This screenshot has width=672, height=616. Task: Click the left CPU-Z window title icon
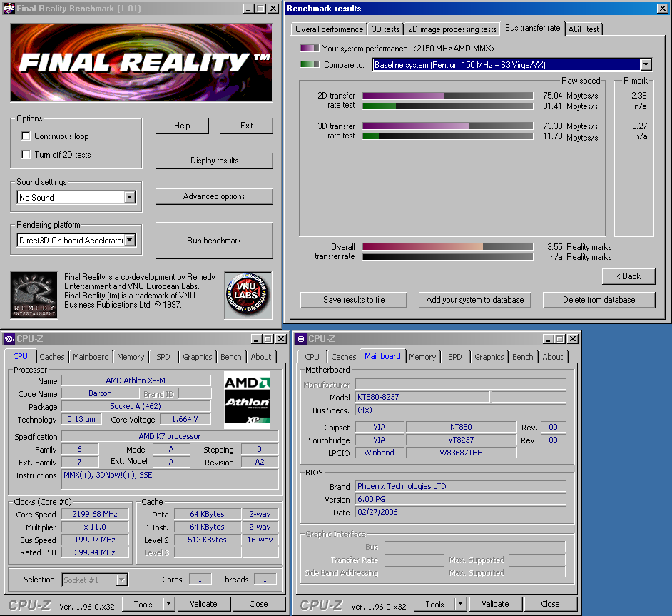coord(9,339)
